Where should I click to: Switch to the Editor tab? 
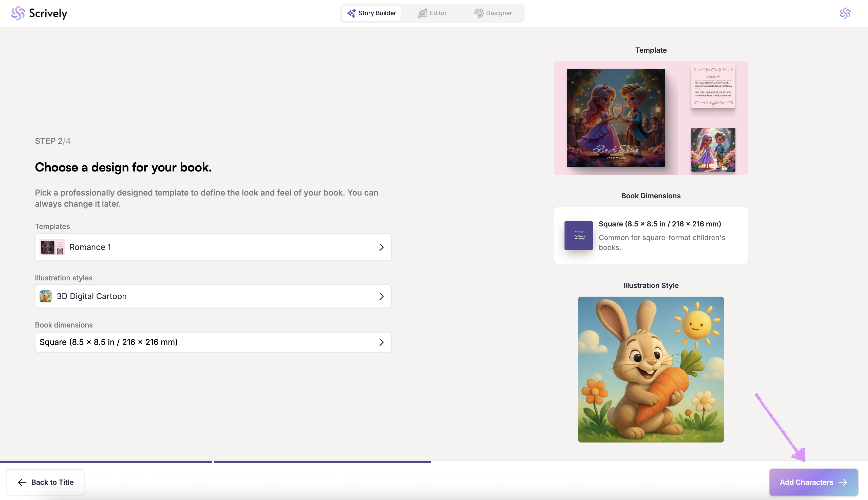[x=432, y=13]
